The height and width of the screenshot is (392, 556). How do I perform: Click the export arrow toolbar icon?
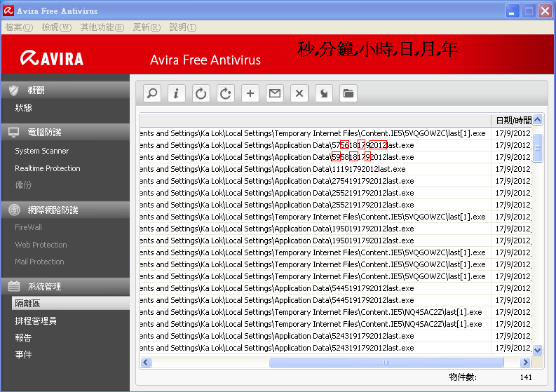coord(324,93)
